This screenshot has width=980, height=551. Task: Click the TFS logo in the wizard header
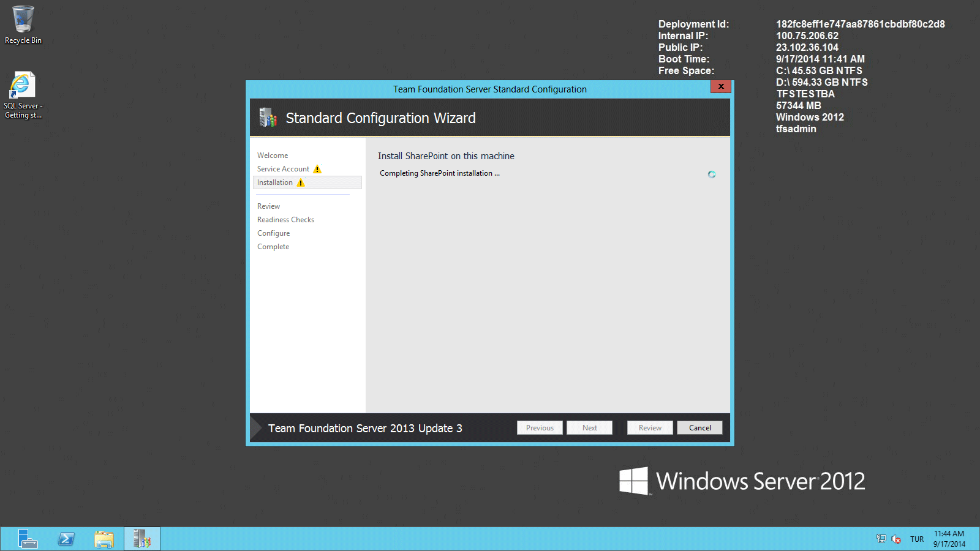[x=268, y=118]
